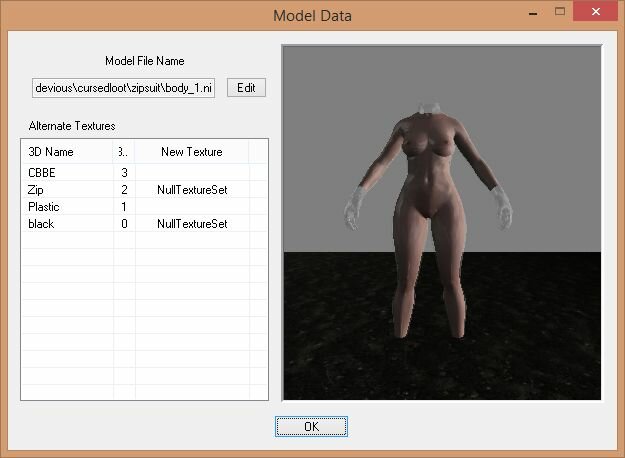625x458 pixels.
Task: Maximize the Model Data window
Action: 560,12
